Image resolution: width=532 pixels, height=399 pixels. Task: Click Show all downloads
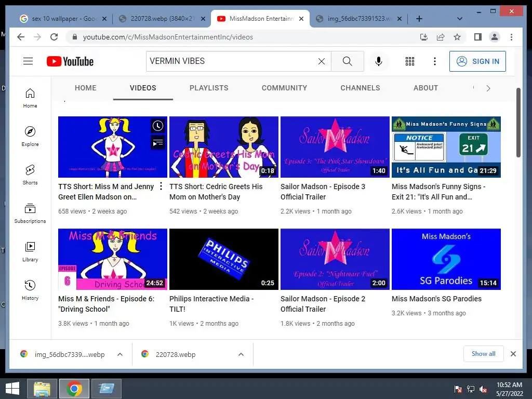[x=484, y=354]
